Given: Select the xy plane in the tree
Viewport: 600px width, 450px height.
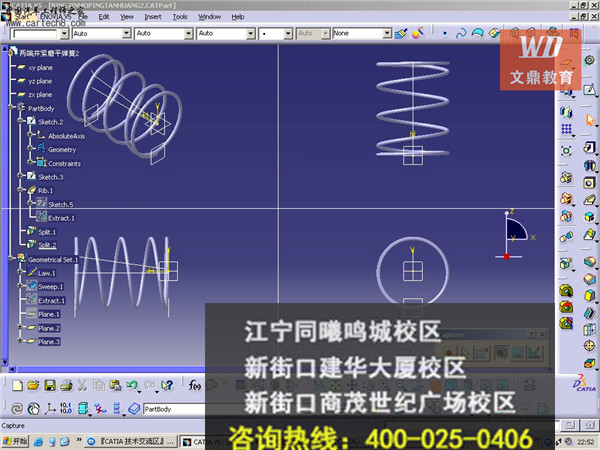Looking at the screenshot, I should [x=40, y=68].
